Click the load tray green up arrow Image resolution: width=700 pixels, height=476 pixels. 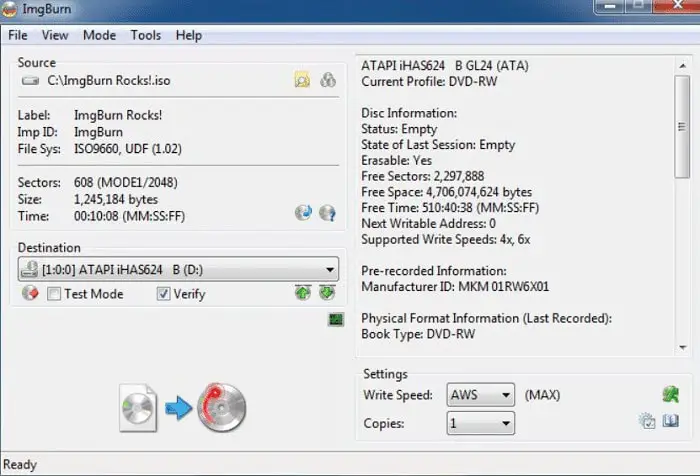(x=303, y=293)
